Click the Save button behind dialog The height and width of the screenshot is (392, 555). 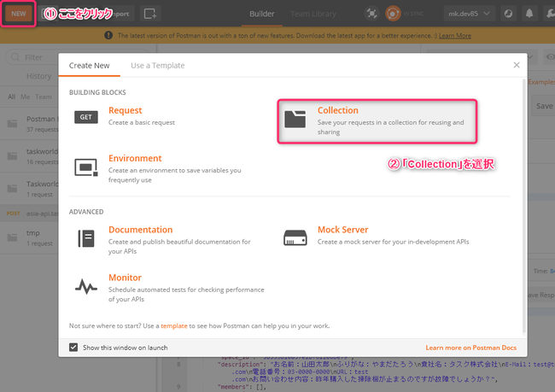(x=544, y=106)
